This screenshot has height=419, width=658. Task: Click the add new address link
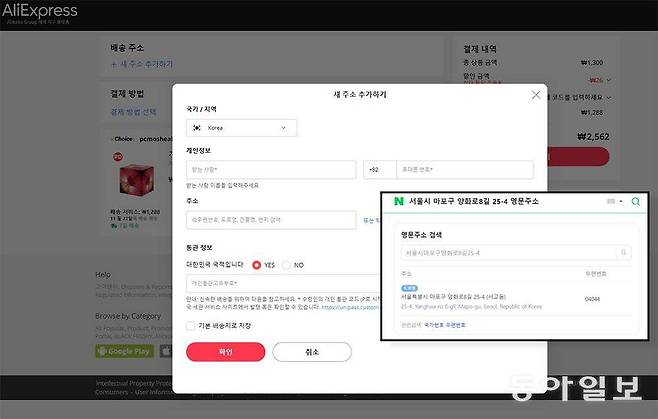[x=142, y=64]
